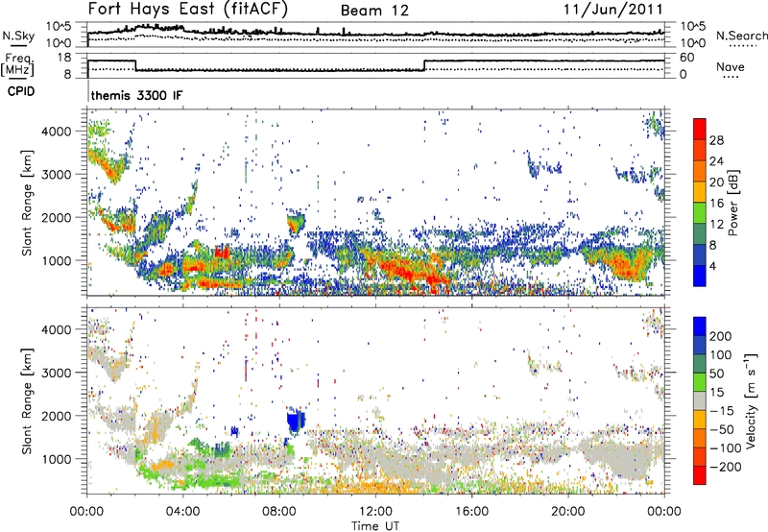Click the "04:00" time axis label
768x532 pixels.
click(182, 512)
